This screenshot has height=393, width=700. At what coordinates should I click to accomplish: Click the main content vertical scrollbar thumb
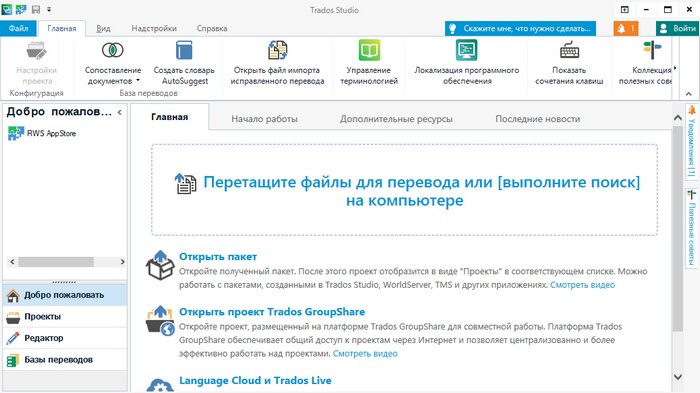pos(678,229)
